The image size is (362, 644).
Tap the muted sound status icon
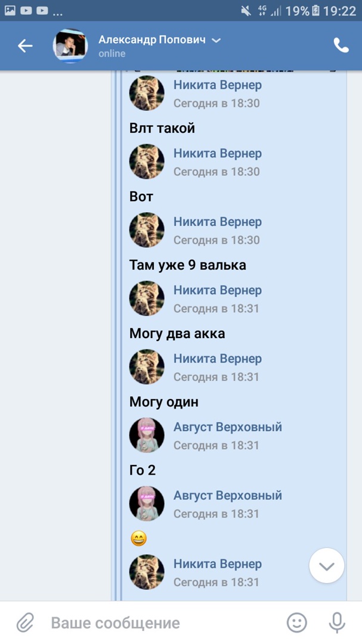pyautogui.click(x=246, y=11)
